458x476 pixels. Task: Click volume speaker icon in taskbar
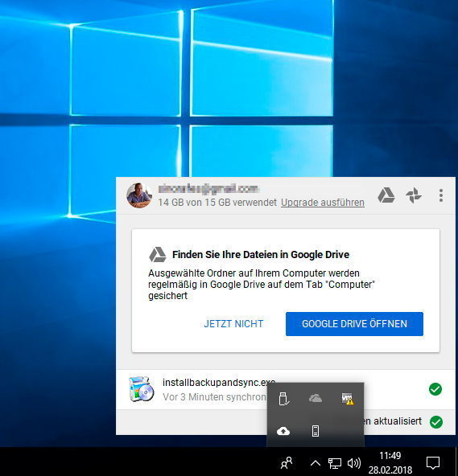(x=353, y=463)
